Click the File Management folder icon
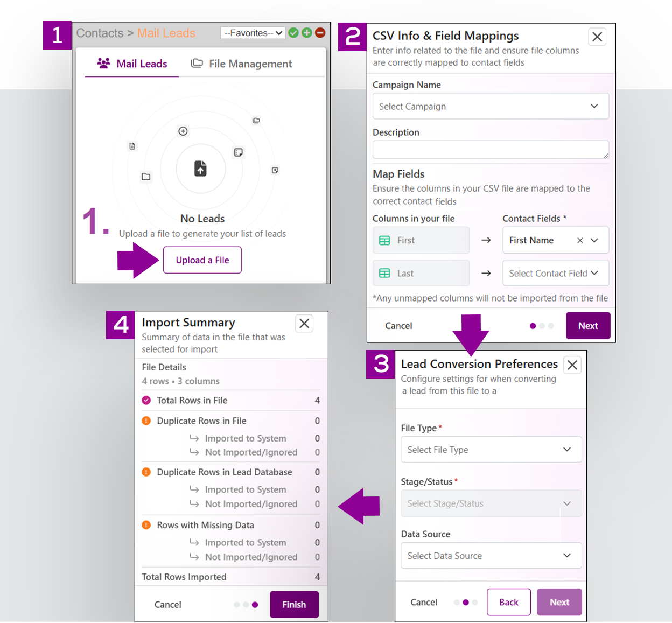The height and width of the screenshot is (623, 672). click(197, 63)
